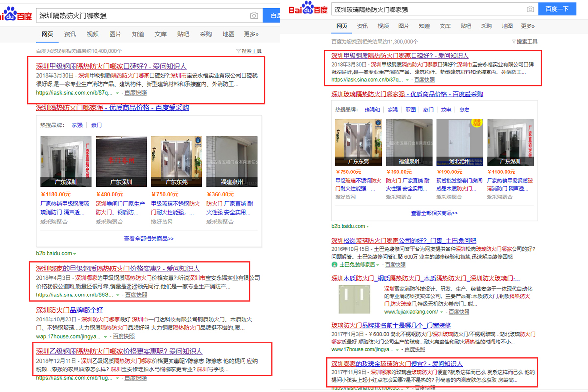Viewport: 588px width, 392px height.
Task: Open result 玻璃防火门品牌排名前十是哪几个
Action: coord(391,325)
